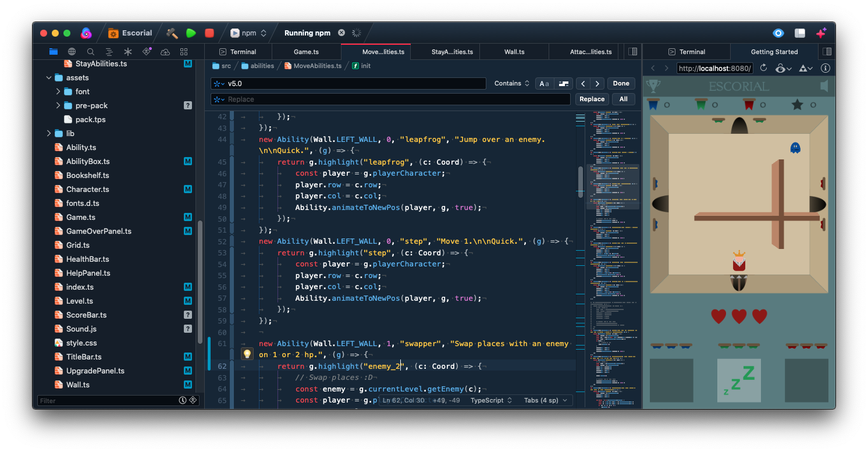Viewport: 868px width, 452px height.
Task: Click the editor's vertical scrollbar thumb
Action: coord(580,181)
